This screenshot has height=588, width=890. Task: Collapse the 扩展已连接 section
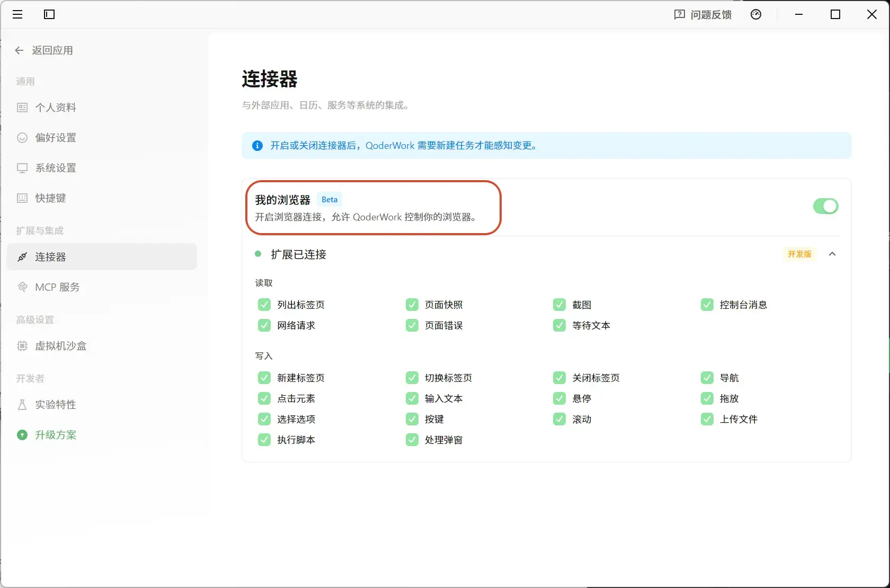pos(832,254)
